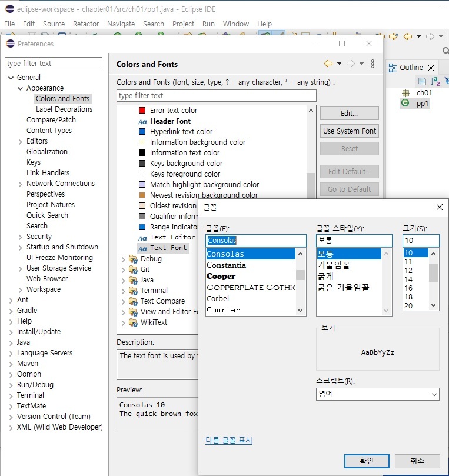Image resolution: width=449 pixels, height=476 pixels.
Task: Click the Edit... button
Action: click(349, 113)
